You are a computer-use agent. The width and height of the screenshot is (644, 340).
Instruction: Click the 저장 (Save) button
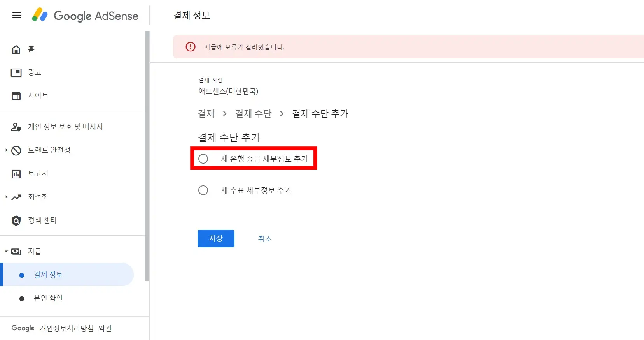coord(215,238)
